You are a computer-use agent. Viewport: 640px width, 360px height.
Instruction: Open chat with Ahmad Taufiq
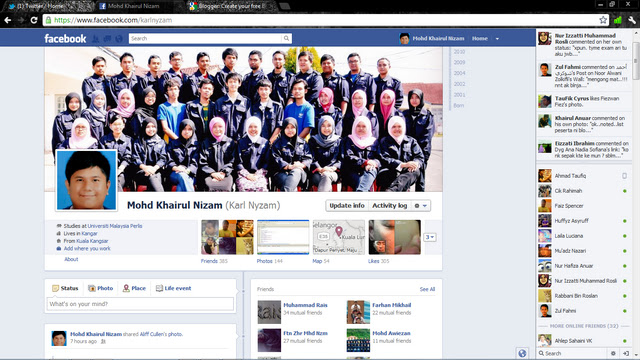(583, 176)
